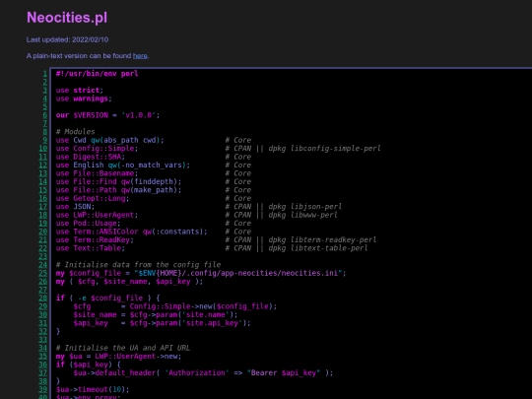The image size is (532, 399).
Task: Click '# Initialise the UA and API URL' comment
Action: point(123,348)
